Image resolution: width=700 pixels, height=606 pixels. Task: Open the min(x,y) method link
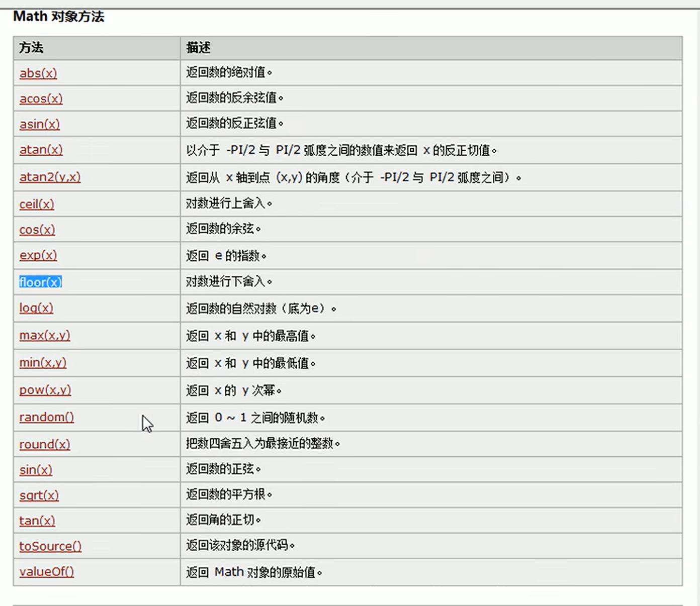(43, 362)
